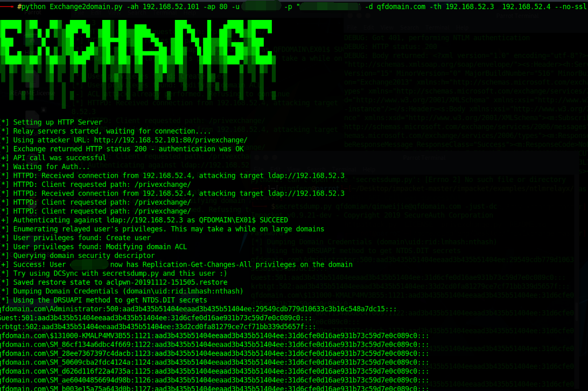Click the 'python Exchange2domain.py' command text
Image resolution: width=588 pixels, height=391 pixels.
click(x=73, y=7)
